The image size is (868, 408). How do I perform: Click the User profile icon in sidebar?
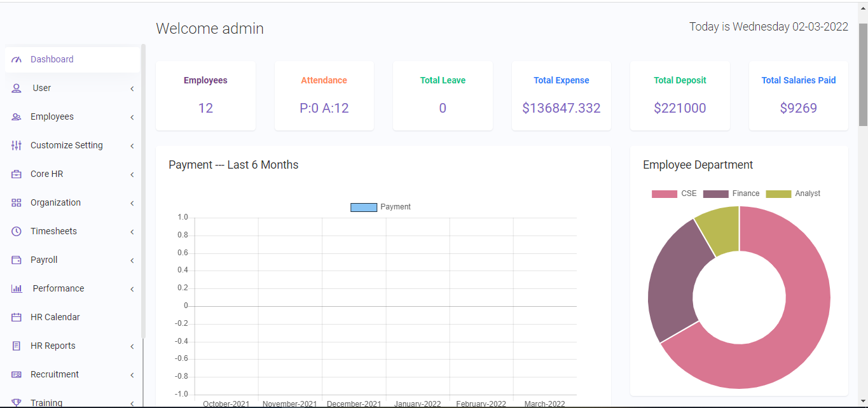point(17,88)
